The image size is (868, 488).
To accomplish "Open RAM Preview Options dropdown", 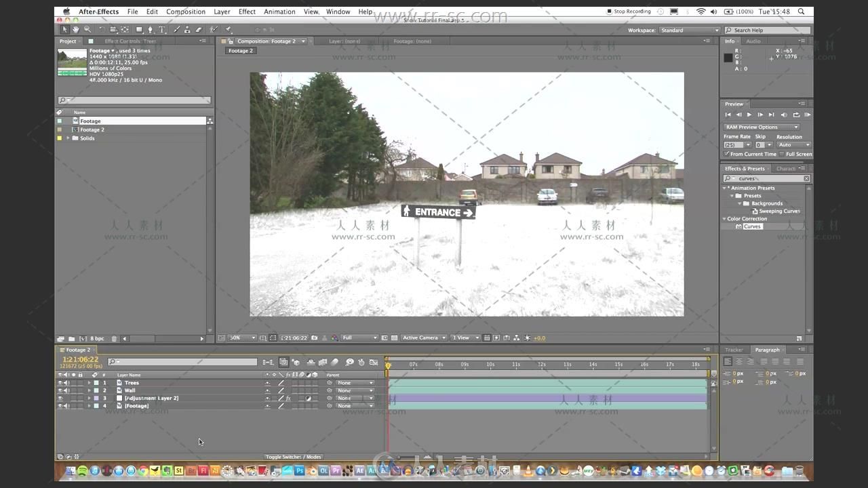I will click(x=761, y=127).
